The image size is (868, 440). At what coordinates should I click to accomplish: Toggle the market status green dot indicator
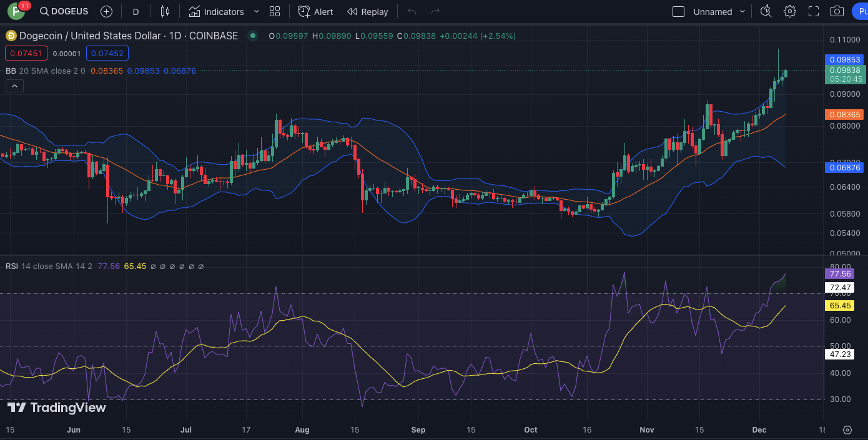coord(253,36)
